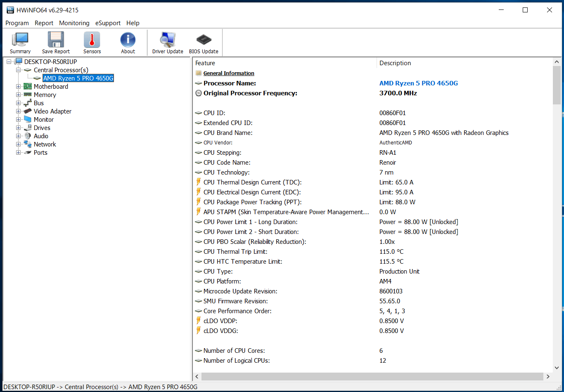Click the Core Performance Order row
The image size is (564, 392).
click(x=372, y=311)
